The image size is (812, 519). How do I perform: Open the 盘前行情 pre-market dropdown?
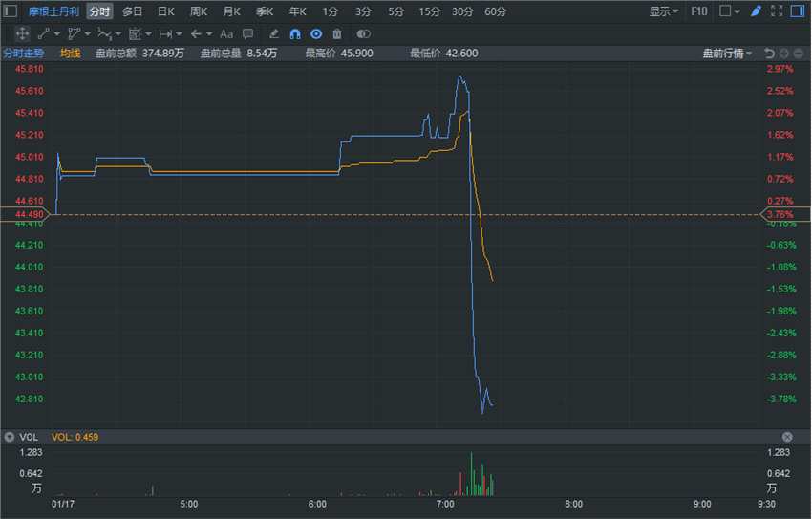(727, 54)
